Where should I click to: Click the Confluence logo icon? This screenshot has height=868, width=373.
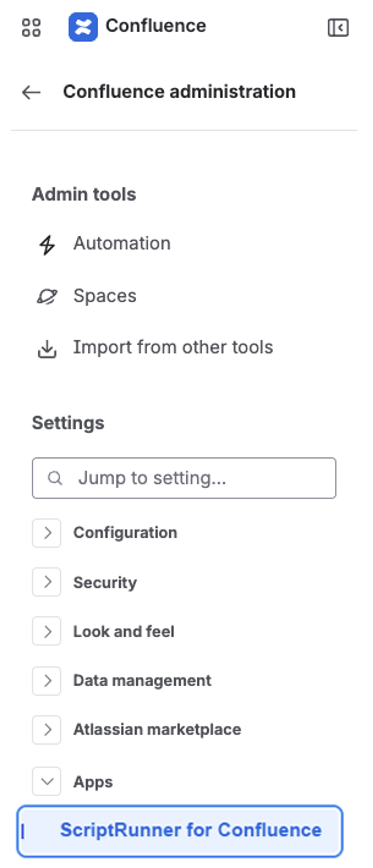point(83,26)
